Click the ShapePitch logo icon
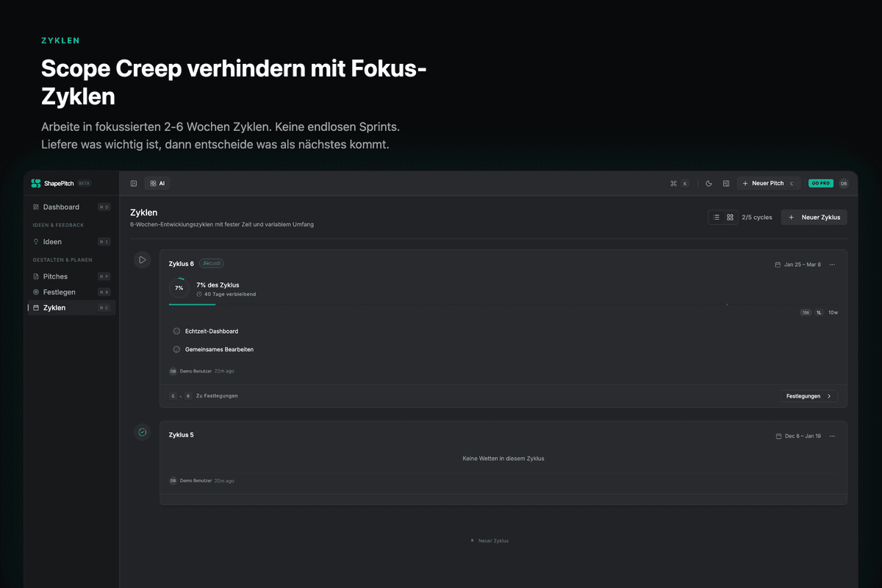 36,183
